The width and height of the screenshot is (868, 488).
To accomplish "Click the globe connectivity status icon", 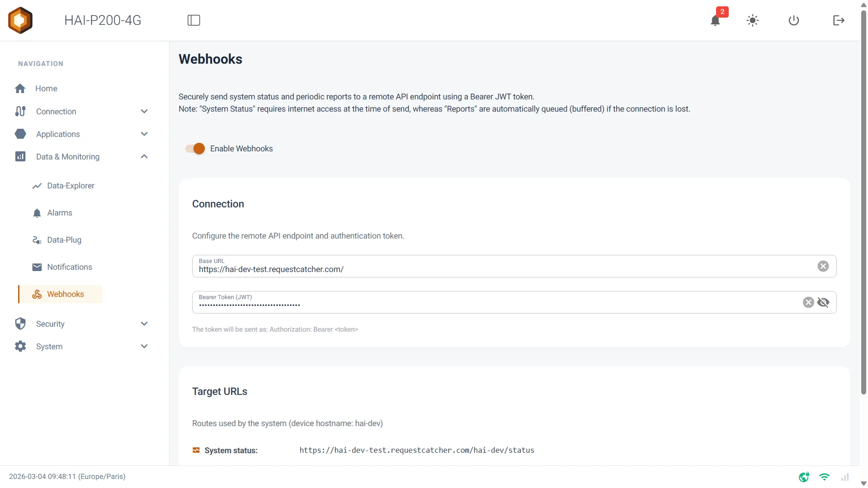I will 804,477.
